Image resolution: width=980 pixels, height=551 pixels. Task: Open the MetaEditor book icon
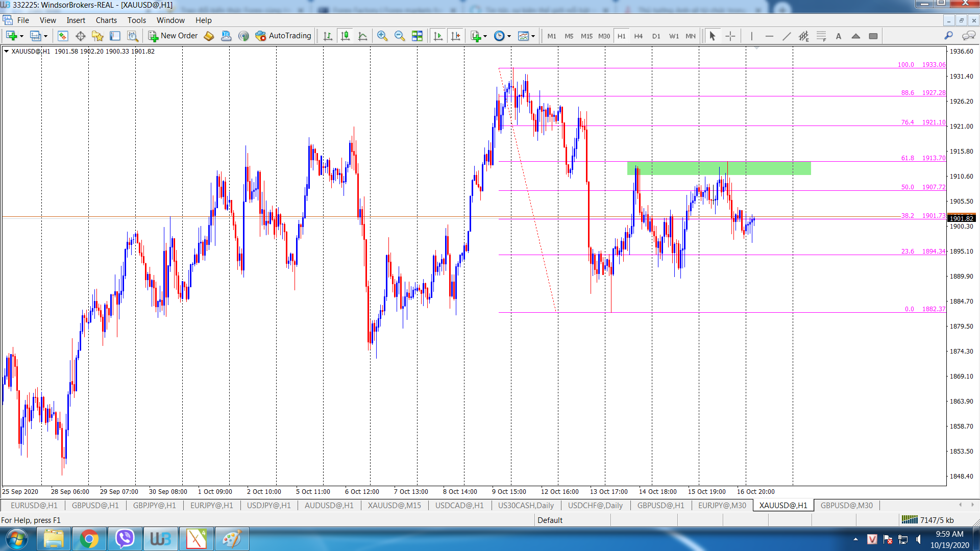pyautogui.click(x=209, y=36)
